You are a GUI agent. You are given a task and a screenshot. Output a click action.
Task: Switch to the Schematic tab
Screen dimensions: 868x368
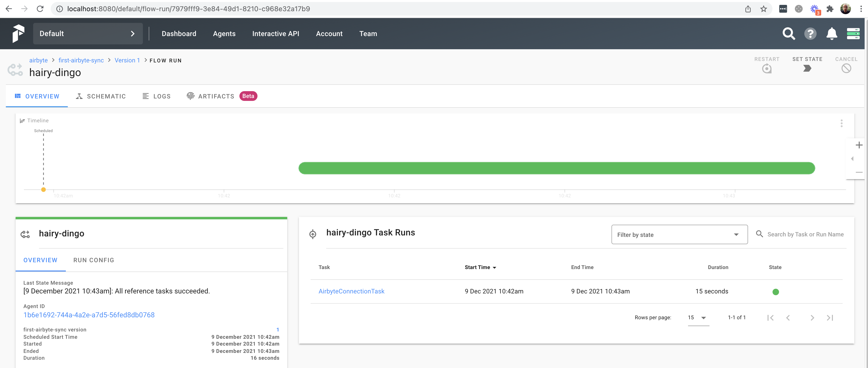point(101,96)
